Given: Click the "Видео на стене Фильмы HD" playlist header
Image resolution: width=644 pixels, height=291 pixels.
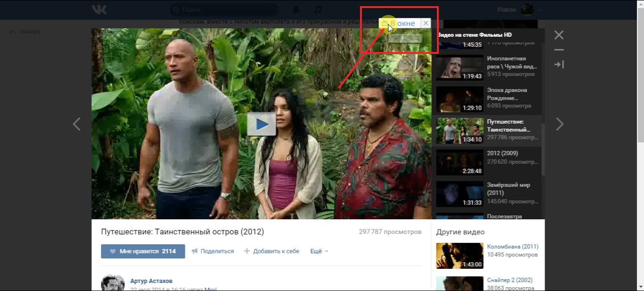Looking at the screenshot, I should (x=475, y=35).
